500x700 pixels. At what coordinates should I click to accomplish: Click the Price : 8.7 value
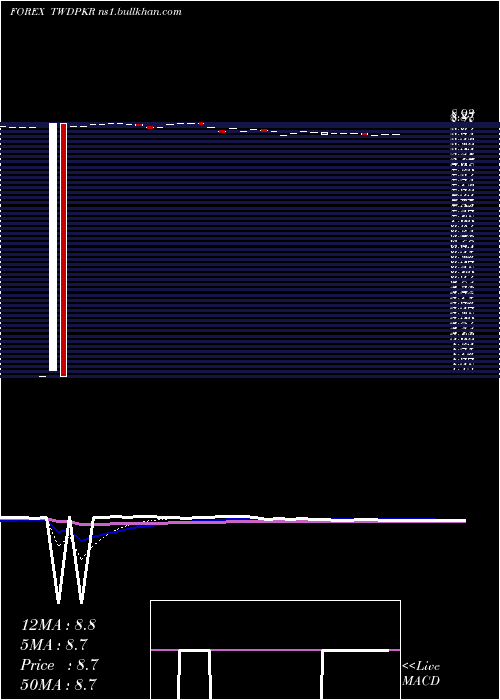[59, 665]
